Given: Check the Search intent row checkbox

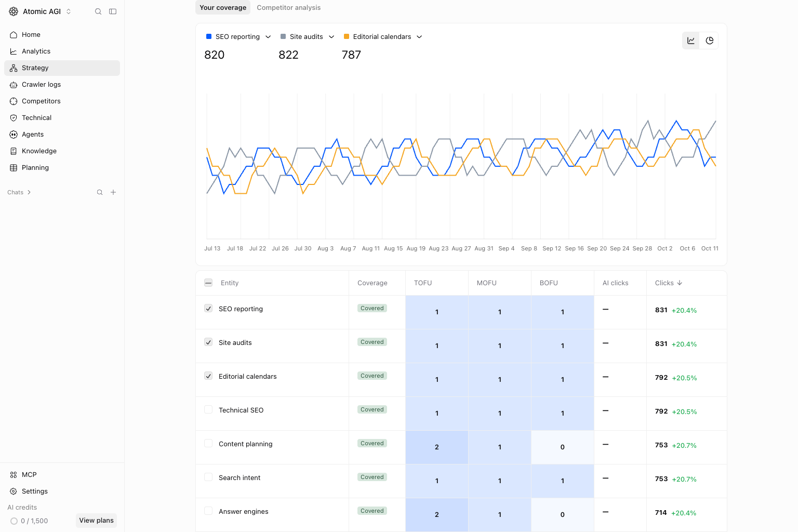Looking at the screenshot, I should (208, 477).
